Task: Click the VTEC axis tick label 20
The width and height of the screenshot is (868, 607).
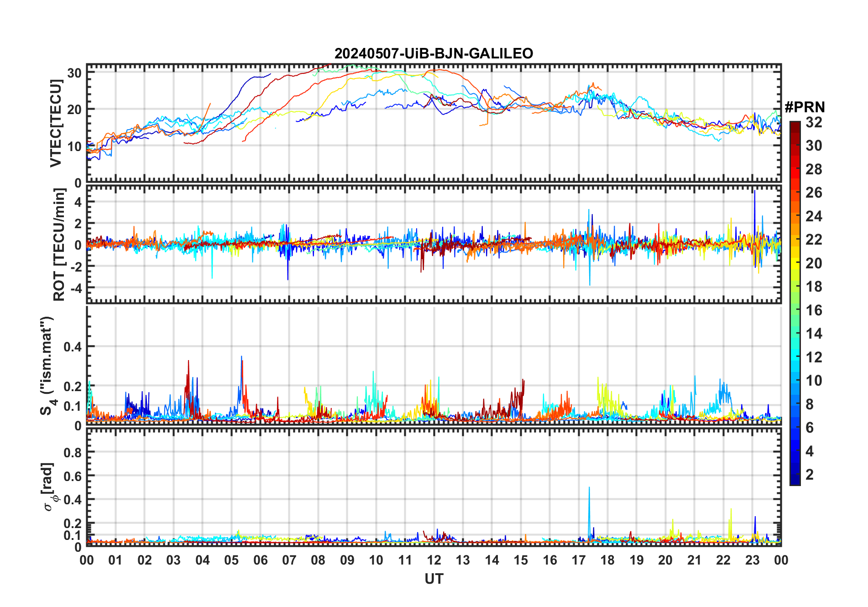Action: (x=74, y=110)
